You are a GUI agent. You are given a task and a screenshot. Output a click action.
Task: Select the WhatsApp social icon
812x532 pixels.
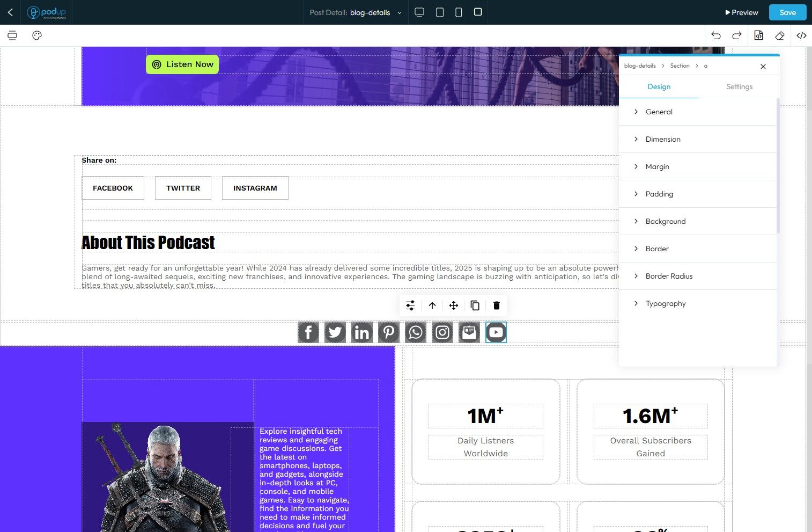point(416,332)
